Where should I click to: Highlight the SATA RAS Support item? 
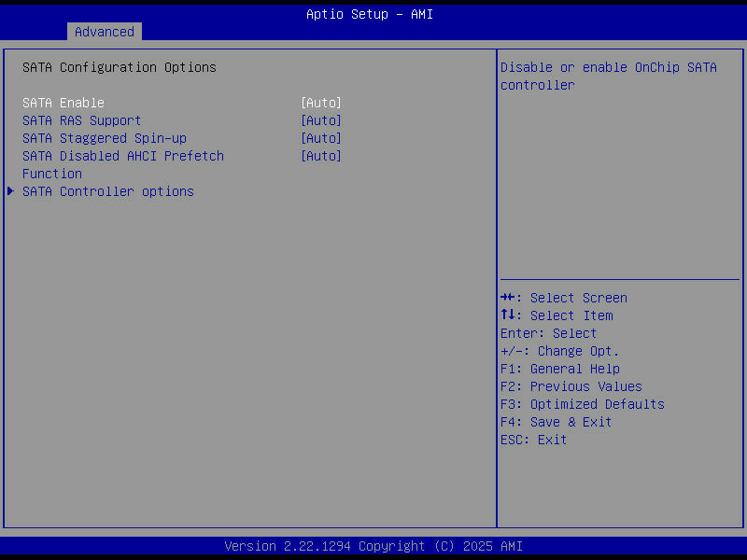pyautogui.click(x=81, y=120)
